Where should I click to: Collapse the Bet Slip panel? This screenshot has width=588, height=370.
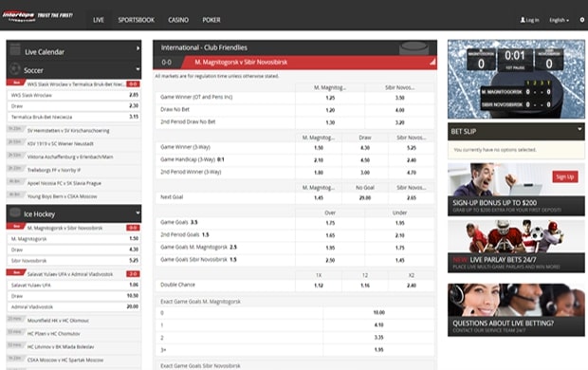pos(579,129)
